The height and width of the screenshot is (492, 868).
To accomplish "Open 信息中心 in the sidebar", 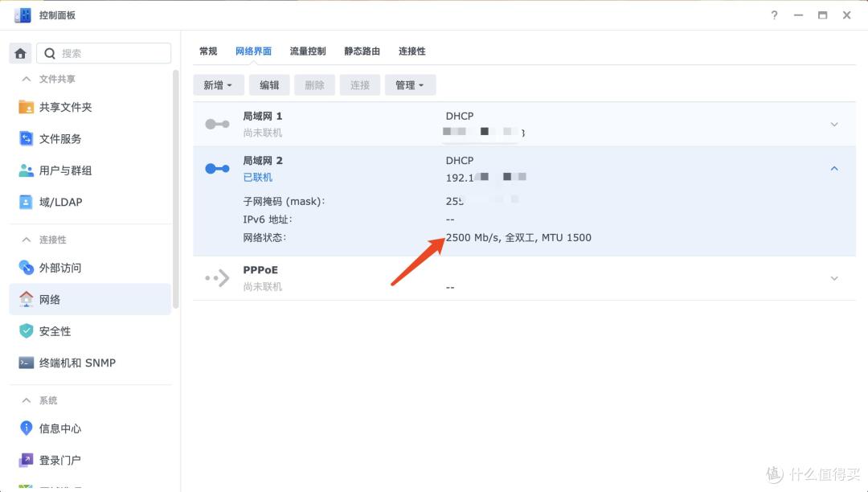I will point(90,428).
